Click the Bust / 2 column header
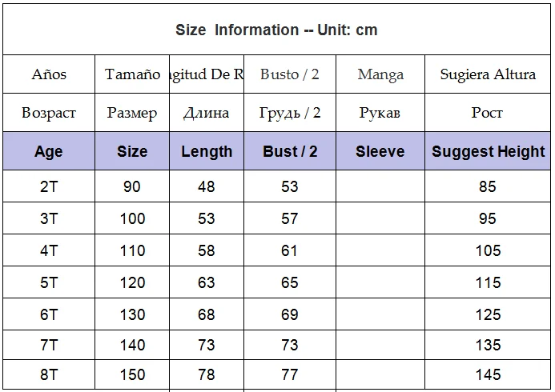 coord(290,151)
